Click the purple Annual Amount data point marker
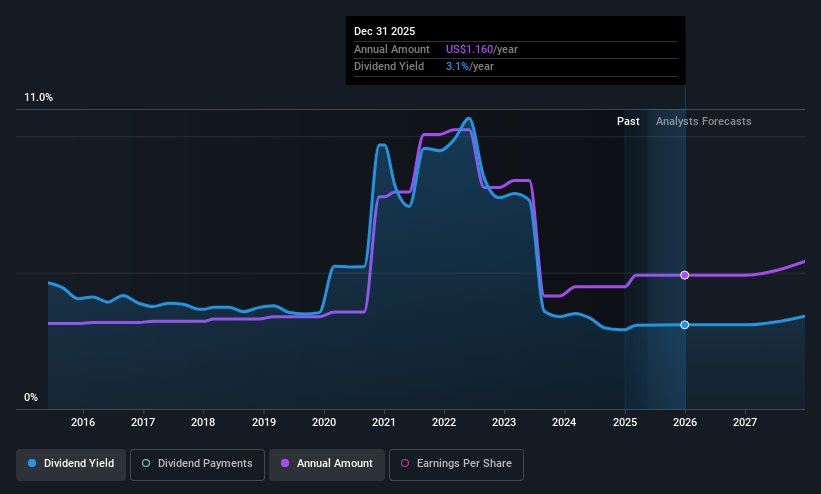 pos(684,275)
